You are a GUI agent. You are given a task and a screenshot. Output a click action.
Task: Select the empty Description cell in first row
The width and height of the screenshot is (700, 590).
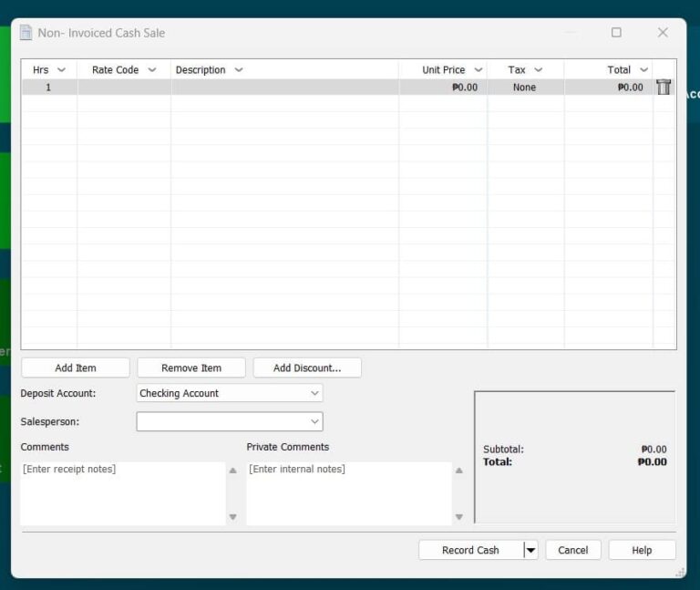point(284,88)
